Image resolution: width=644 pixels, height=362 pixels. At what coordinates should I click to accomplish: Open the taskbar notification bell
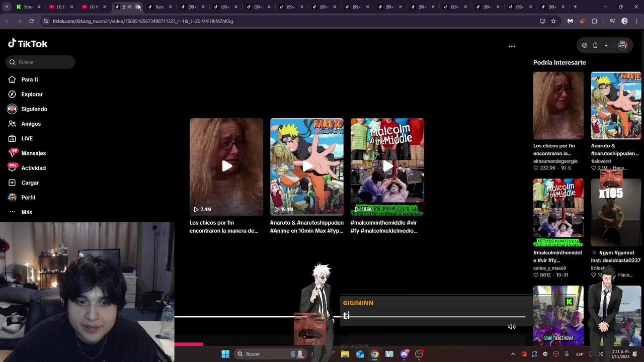click(635, 354)
